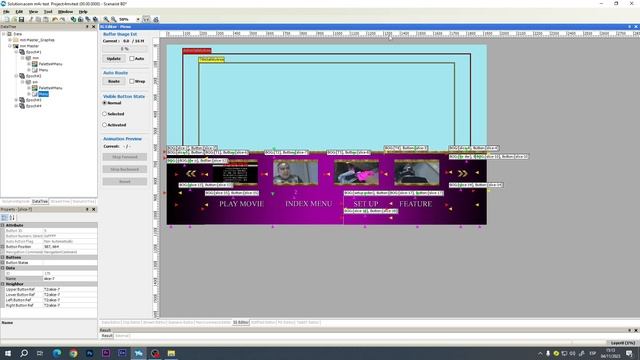Expand the fourth Epoch node in DataTree

coord(16,106)
